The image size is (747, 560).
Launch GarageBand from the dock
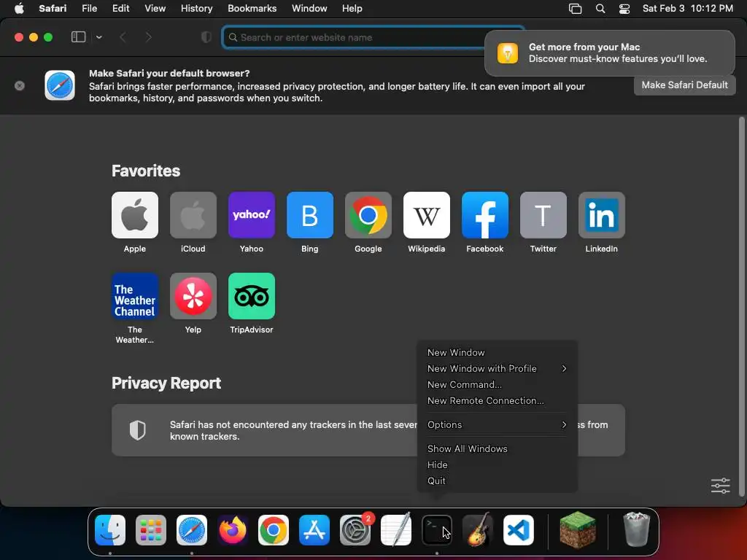478,530
